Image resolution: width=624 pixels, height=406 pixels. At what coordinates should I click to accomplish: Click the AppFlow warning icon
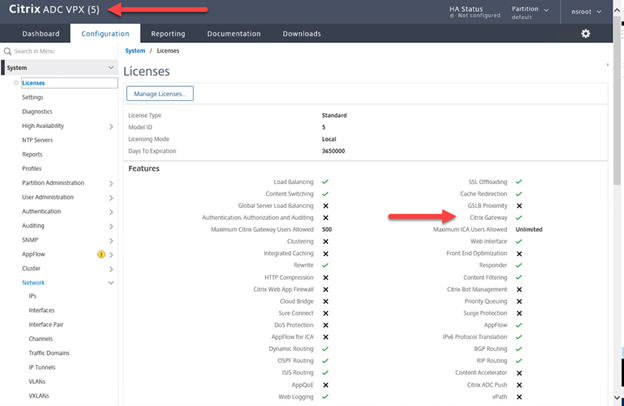pyautogui.click(x=101, y=254)
